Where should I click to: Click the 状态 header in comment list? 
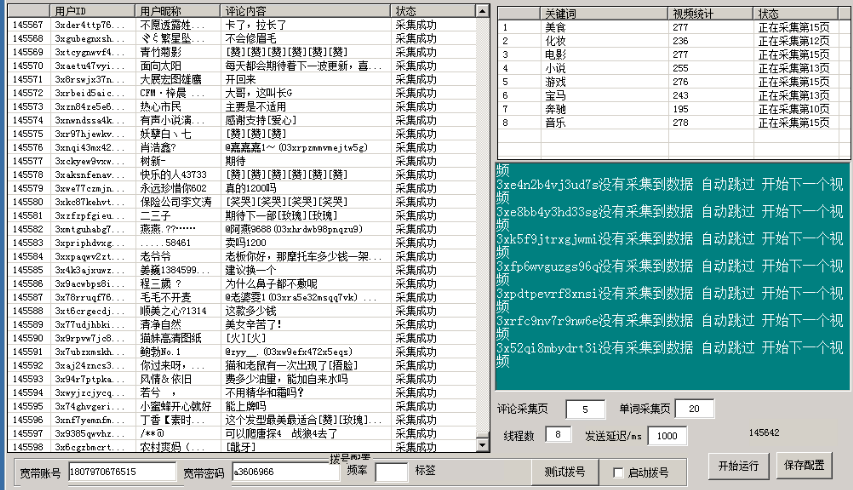pyautogui.click(x=433, y=10)
